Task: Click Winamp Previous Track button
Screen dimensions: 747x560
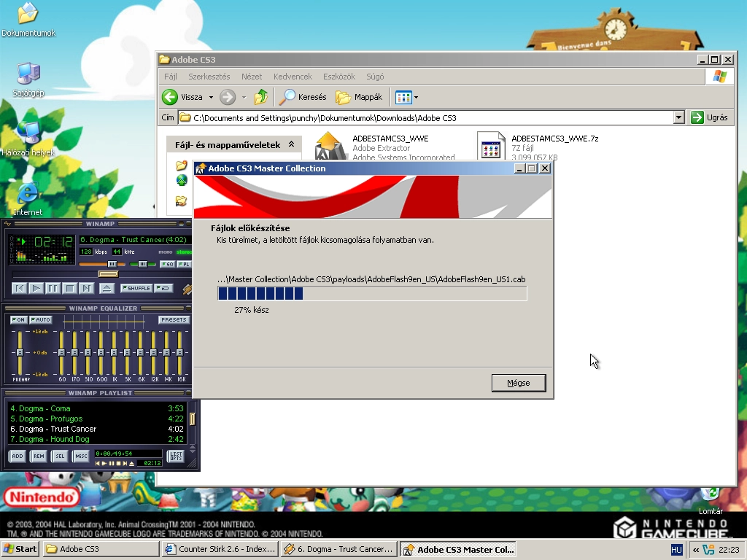Action: pyautogui.click(x=20, y=288)
